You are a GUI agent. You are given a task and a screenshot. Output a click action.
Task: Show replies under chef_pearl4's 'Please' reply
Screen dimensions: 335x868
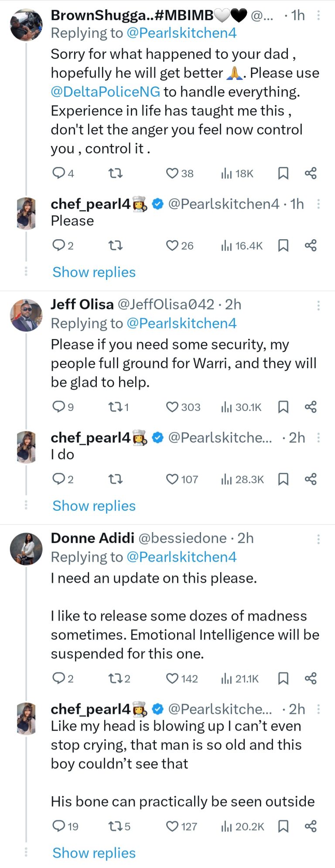(94, 272)
